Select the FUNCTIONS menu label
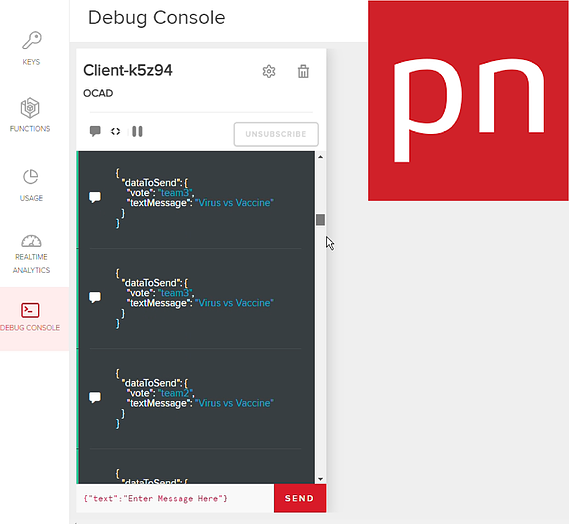The width and height of the screenshot is (569, 524). tap(30, 128)
